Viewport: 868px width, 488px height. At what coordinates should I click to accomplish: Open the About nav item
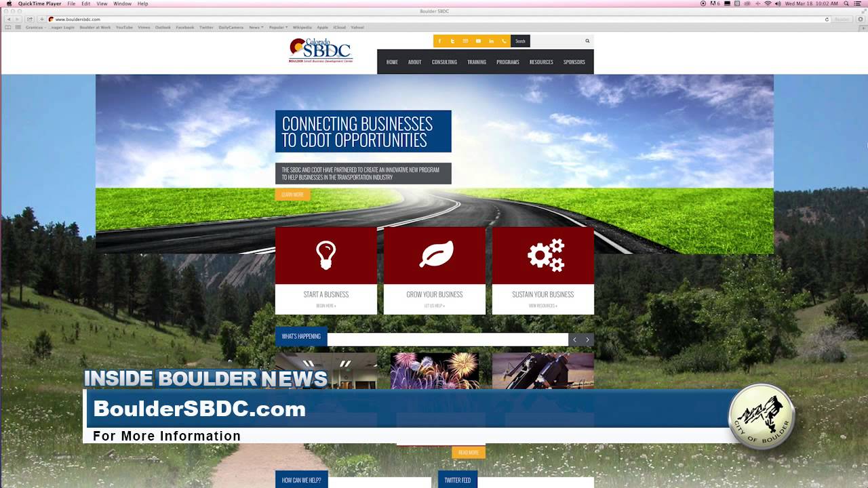pyautogui.click(x=414, y=62)
